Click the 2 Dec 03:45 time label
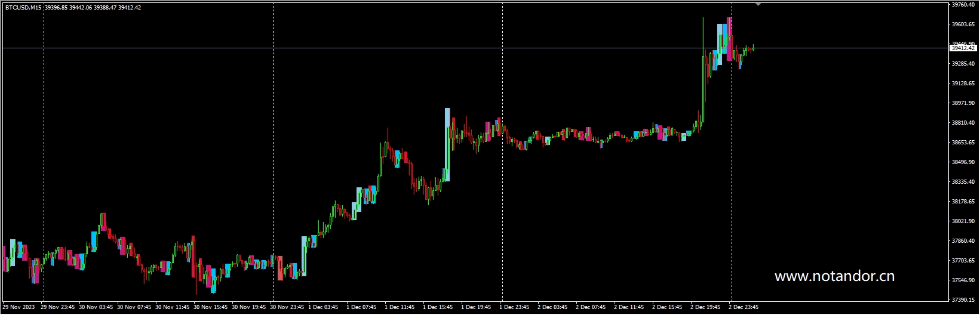The height and width of the screenshot is (315, 980). click(554, 308)
